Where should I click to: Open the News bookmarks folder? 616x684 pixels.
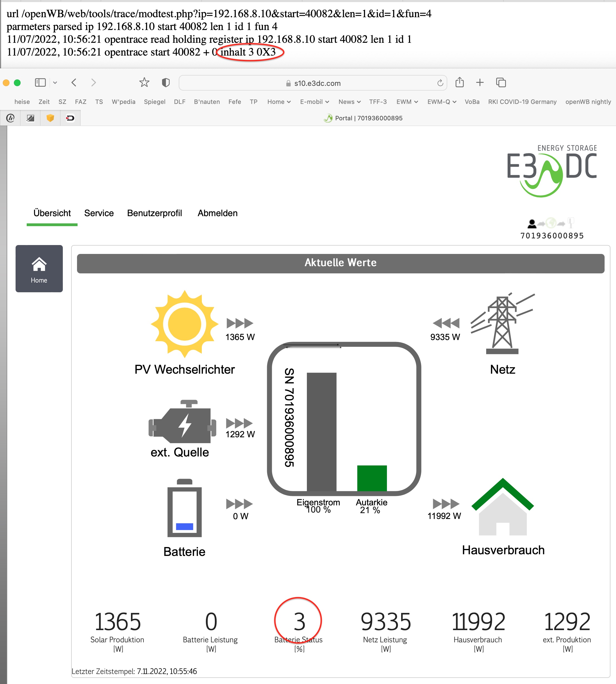point(349,102)
